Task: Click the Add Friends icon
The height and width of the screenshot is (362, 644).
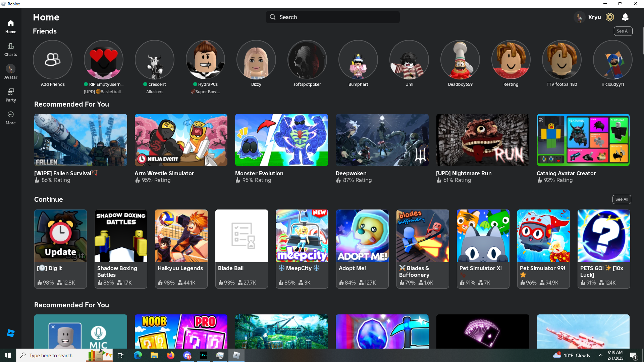Action: (53, 60)
